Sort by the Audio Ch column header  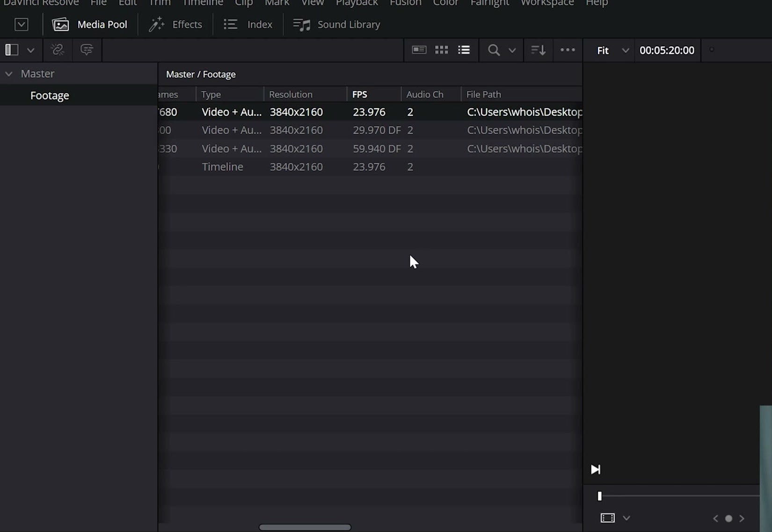[431, 94]
